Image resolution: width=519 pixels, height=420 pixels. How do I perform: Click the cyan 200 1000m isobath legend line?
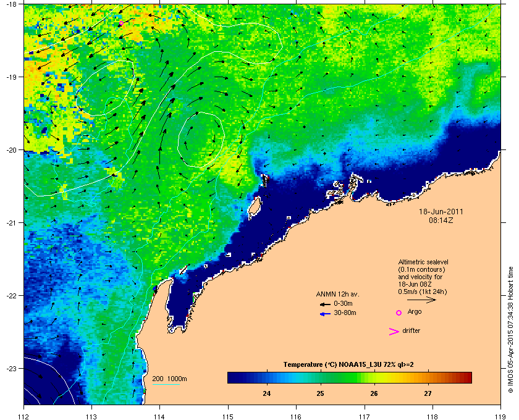point(166,384)
